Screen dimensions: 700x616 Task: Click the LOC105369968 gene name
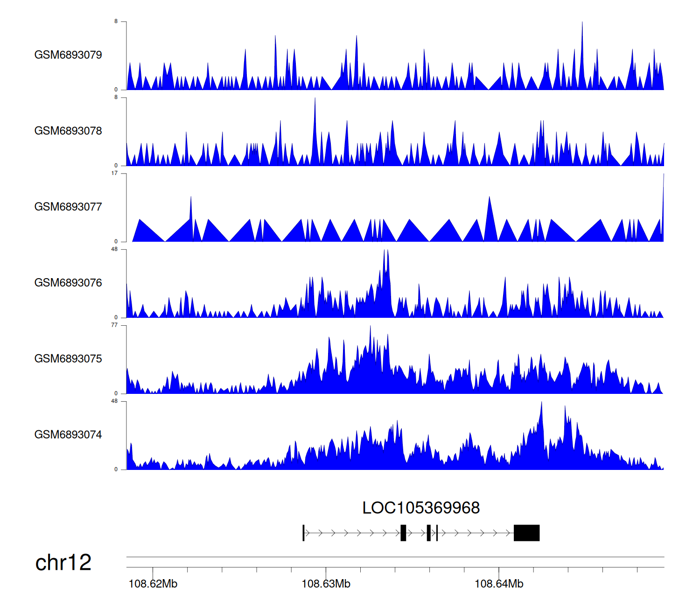[421, 508]
